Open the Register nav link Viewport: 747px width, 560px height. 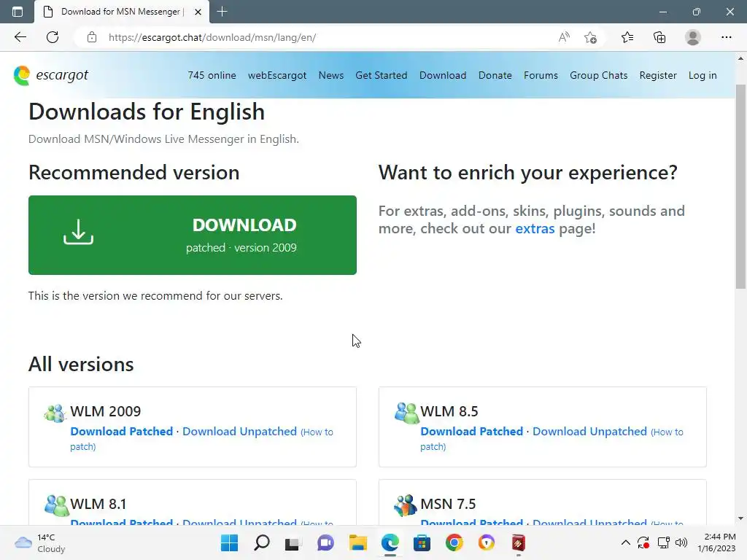click(658, 75)
